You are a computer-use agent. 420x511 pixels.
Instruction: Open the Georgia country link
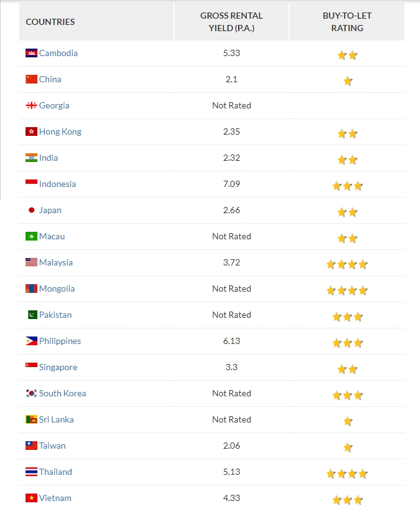(54, 105)
